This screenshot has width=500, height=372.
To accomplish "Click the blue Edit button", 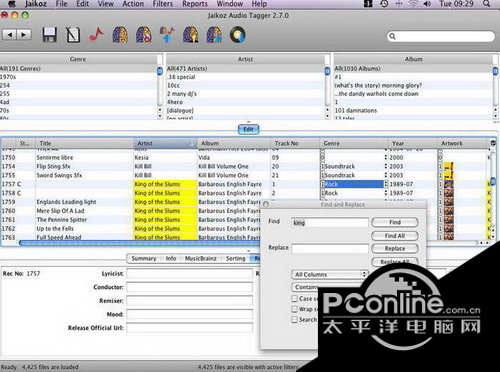I will coord(248,129).
